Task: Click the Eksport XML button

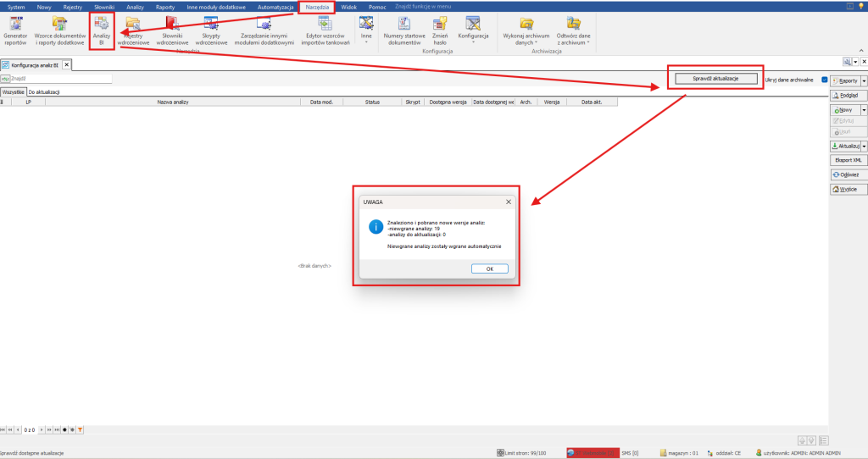Action: pos(848,160)
